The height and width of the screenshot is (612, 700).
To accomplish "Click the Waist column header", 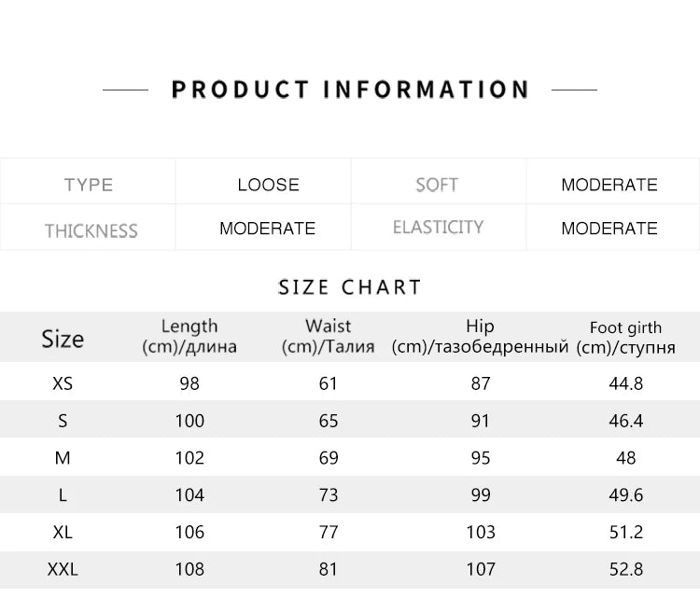I will coord(328,336).
